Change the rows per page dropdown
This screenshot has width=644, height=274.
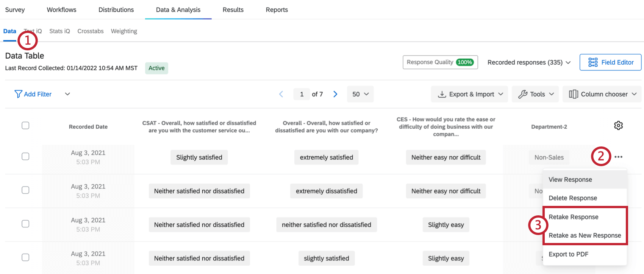pos(360,94)
